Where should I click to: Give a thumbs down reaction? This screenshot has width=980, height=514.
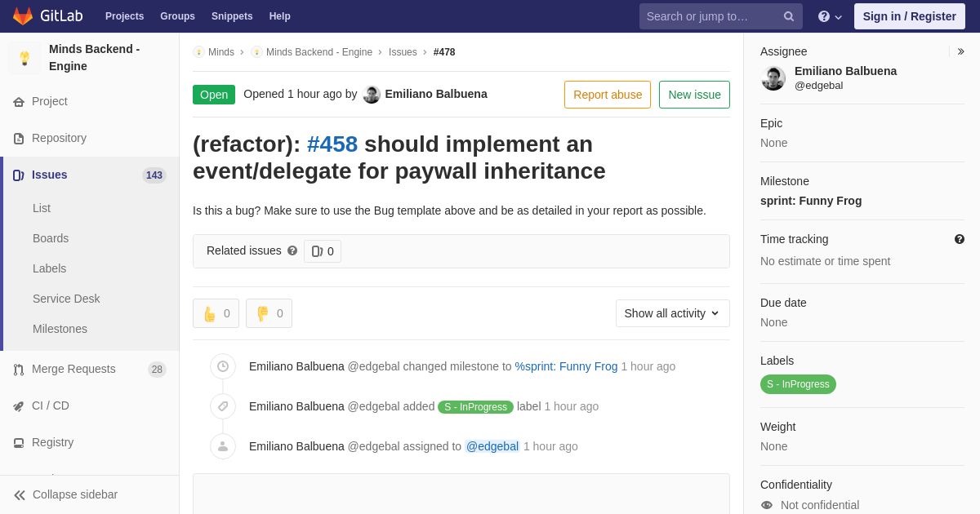[x=269, y=313]
